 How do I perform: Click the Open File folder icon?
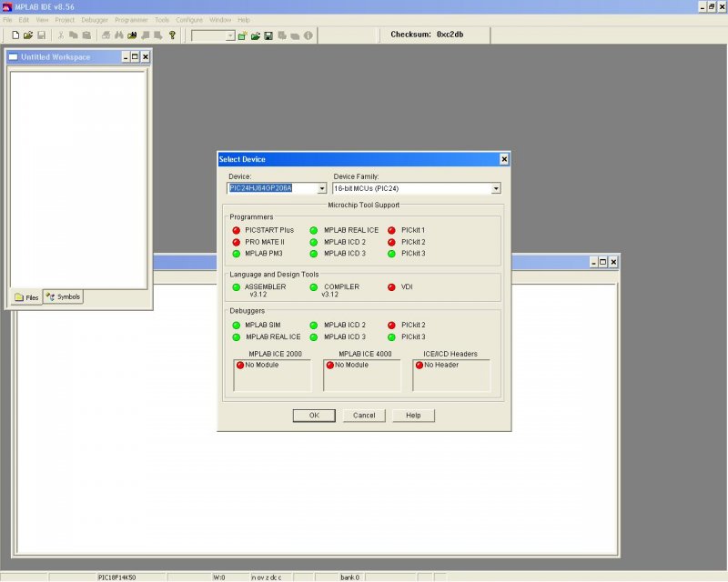28,35
